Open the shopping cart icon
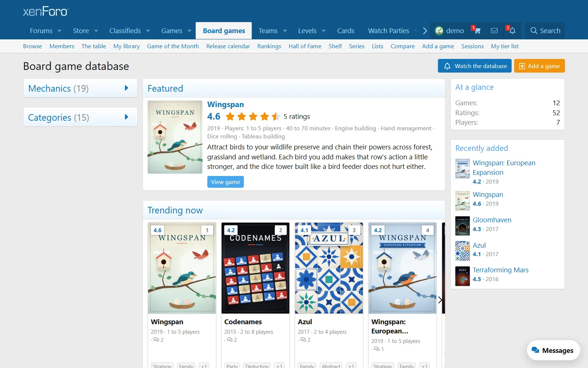This screenshot has height=368, width=588. pyautogui.click(x=477, y=31)
